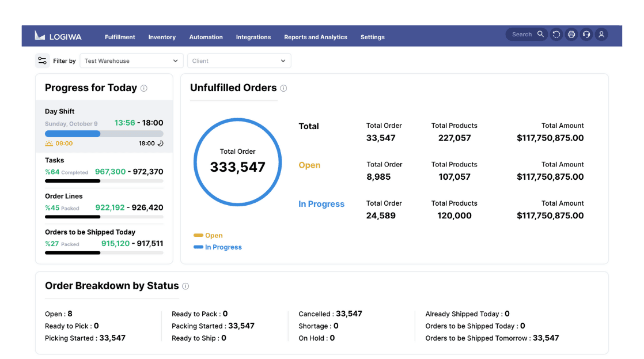Click Orders to be Shipped Today progress bar
This screenshot has width=644, height=359.
coord(104,252)
